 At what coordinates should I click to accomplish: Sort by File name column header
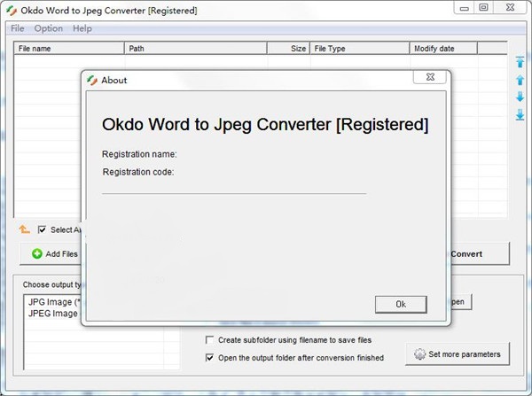click(69, 49)
